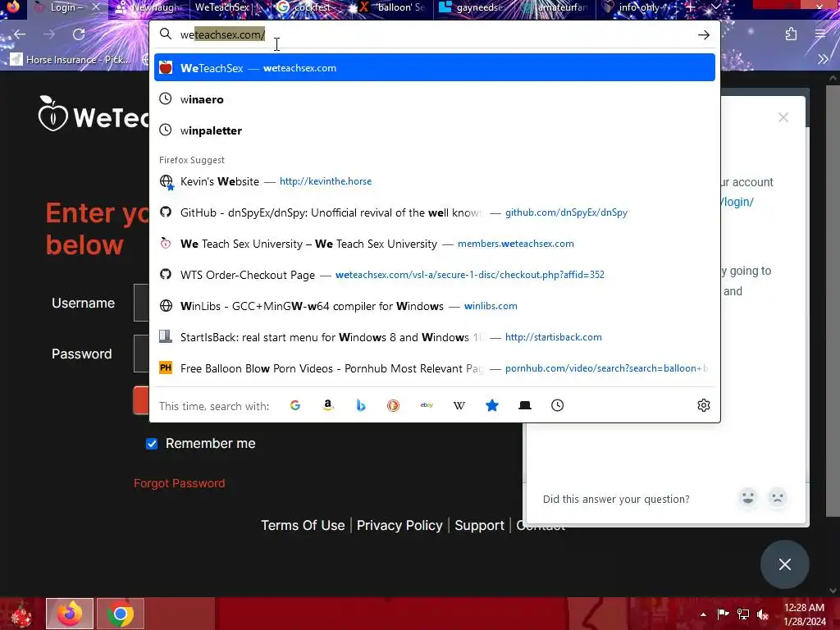Open Chrome from the taskbar
The height and width of the screenshot is (630, 840).
click(x=121, y=614)
